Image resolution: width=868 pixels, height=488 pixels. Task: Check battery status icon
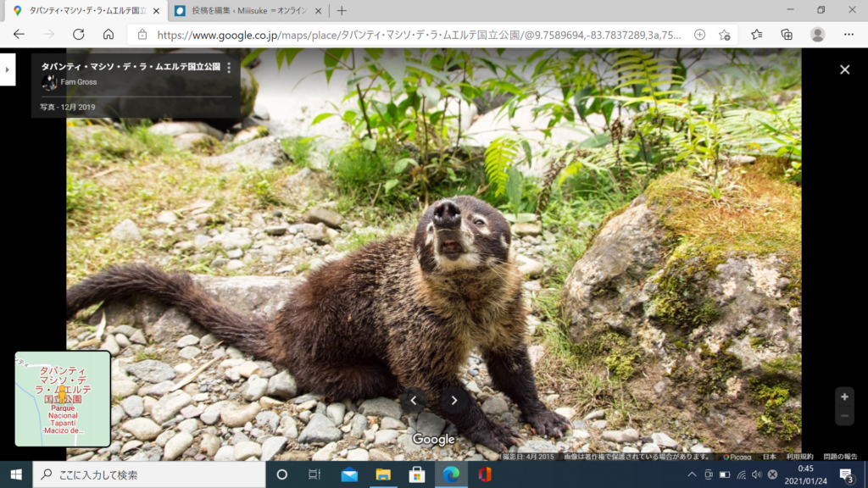click(725, 474)
